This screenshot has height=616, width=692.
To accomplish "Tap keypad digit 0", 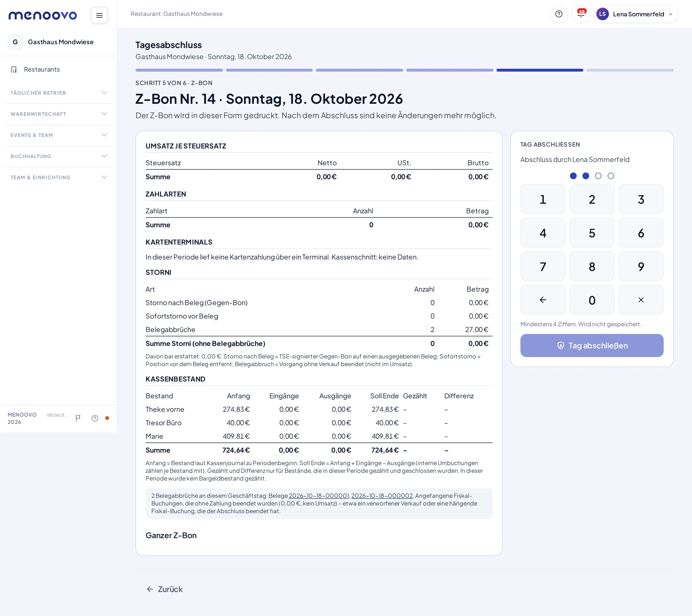I will (x=592, y=300).
